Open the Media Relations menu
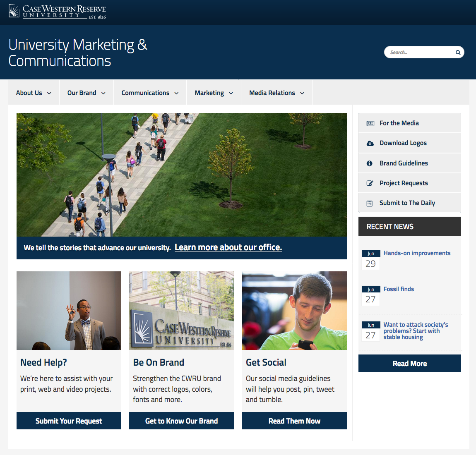The image size is (476, 455). [277, 93]
